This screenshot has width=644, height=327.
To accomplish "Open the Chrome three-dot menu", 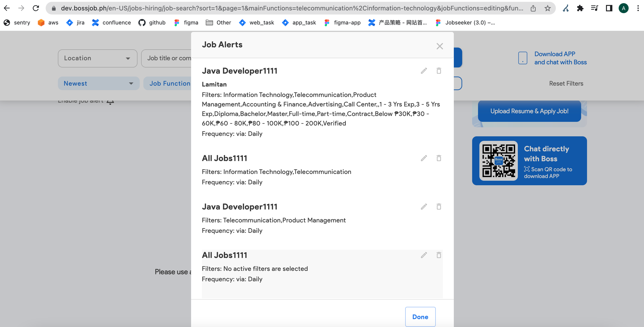I will (638, 8).
